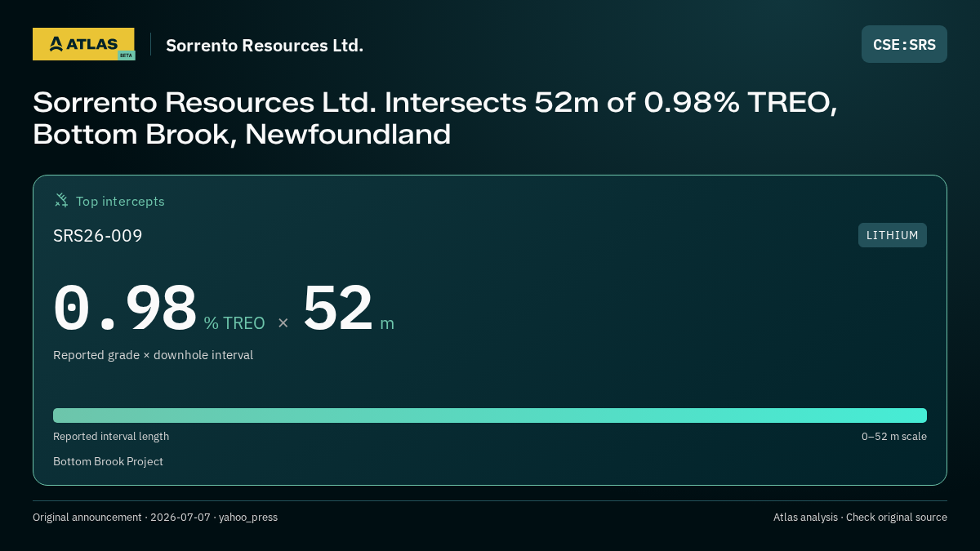Click the original announcement yahoo_press footer
Viewport: 980px width, 551px height.
point(155,518)
